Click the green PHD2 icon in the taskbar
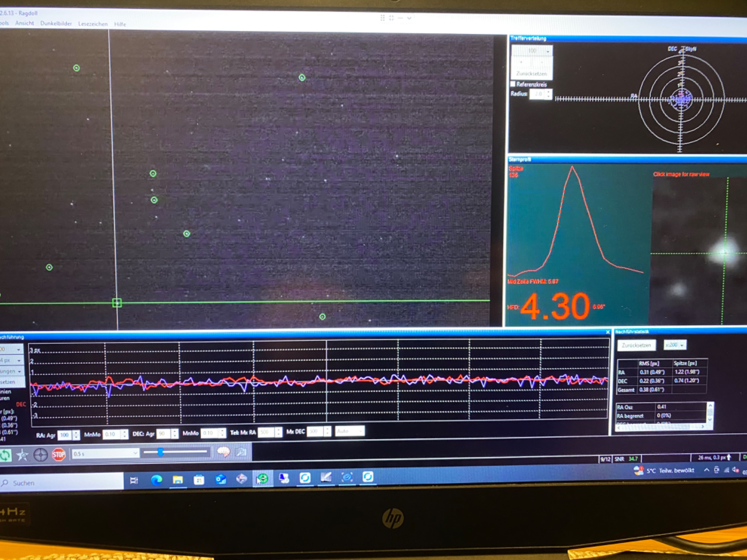747x560 pixels. (x=263, y=478)
